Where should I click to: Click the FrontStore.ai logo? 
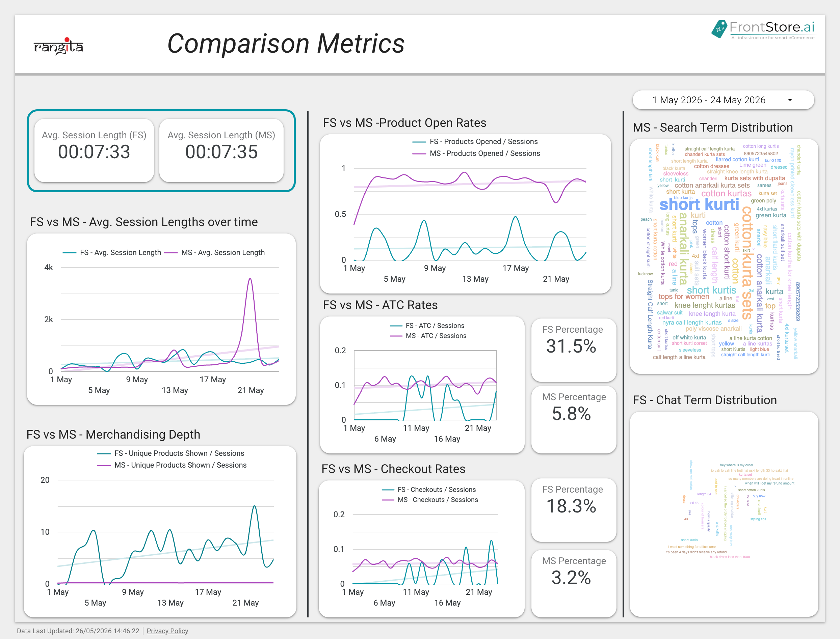click(763, 29)
